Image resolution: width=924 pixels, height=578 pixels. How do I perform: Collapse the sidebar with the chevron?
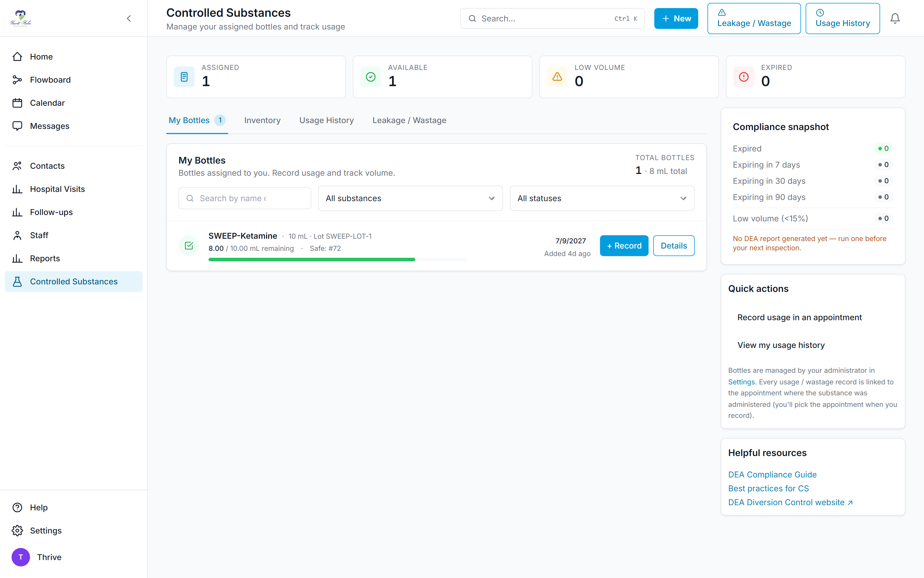(129, 18)
